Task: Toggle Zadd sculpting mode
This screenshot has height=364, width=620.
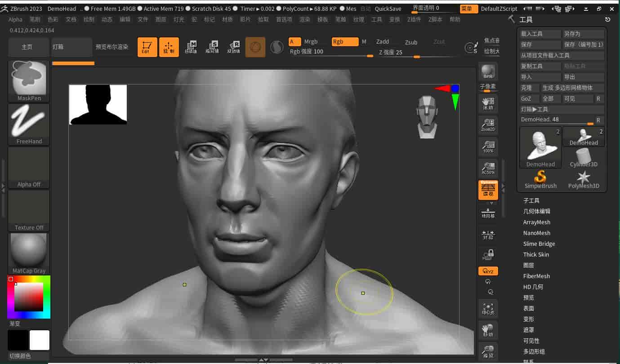Action: (x=383, y=41)
